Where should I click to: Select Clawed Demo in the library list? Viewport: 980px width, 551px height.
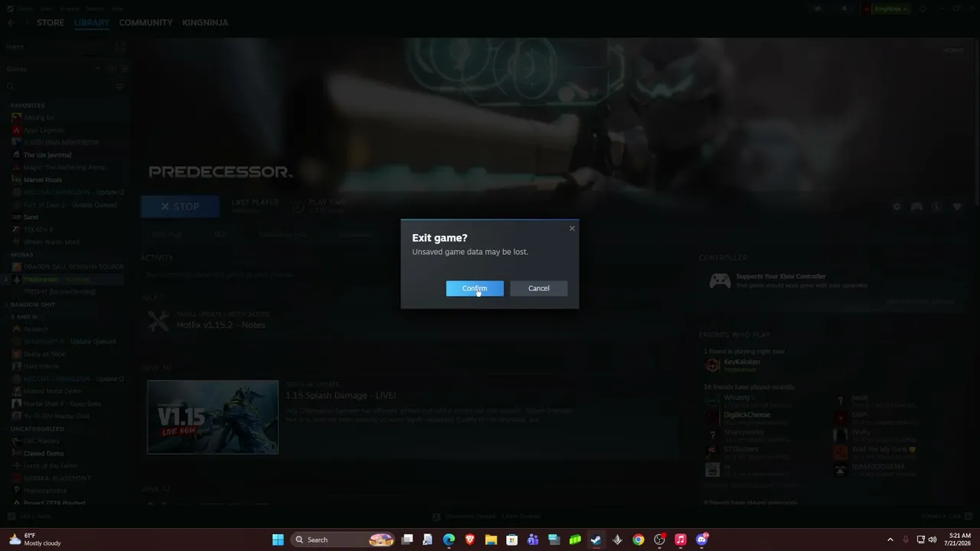(44, 453)
